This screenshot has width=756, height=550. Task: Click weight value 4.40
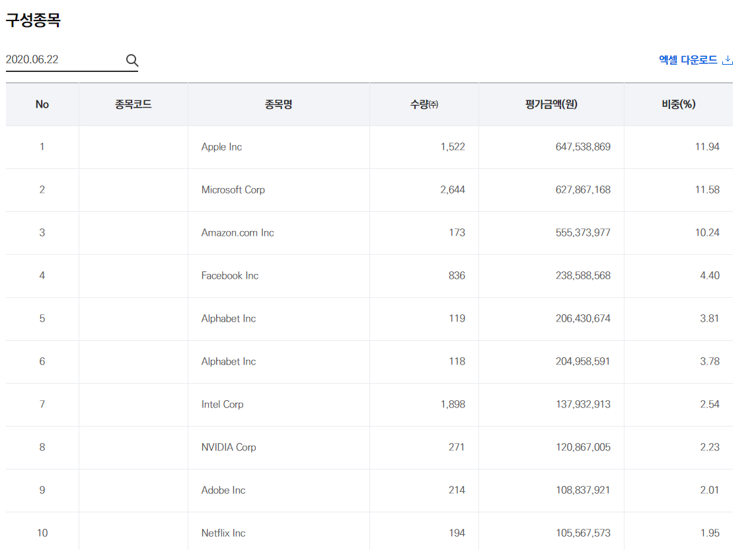coord(710,275)
